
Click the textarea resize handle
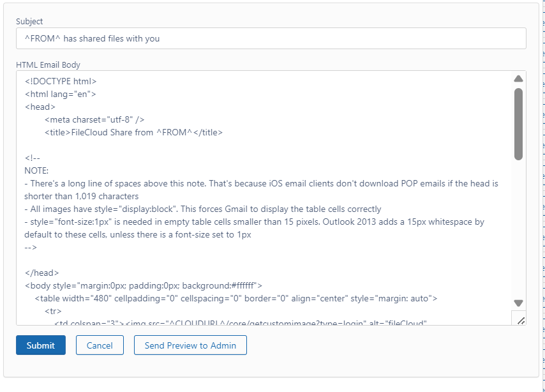coord(520,320)
